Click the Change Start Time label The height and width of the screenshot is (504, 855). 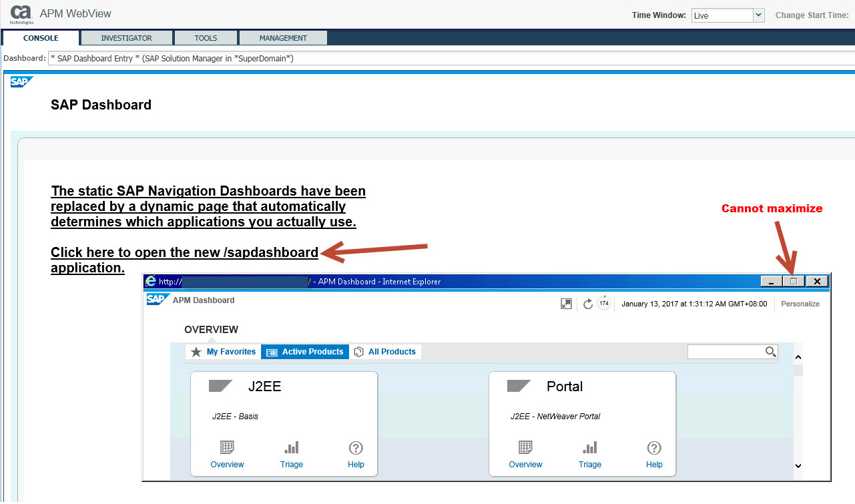(812, 15)
